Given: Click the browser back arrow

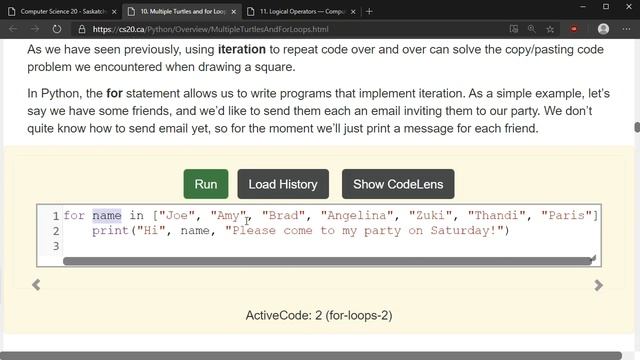Looking at the screenshot, I should coord(13,29).
